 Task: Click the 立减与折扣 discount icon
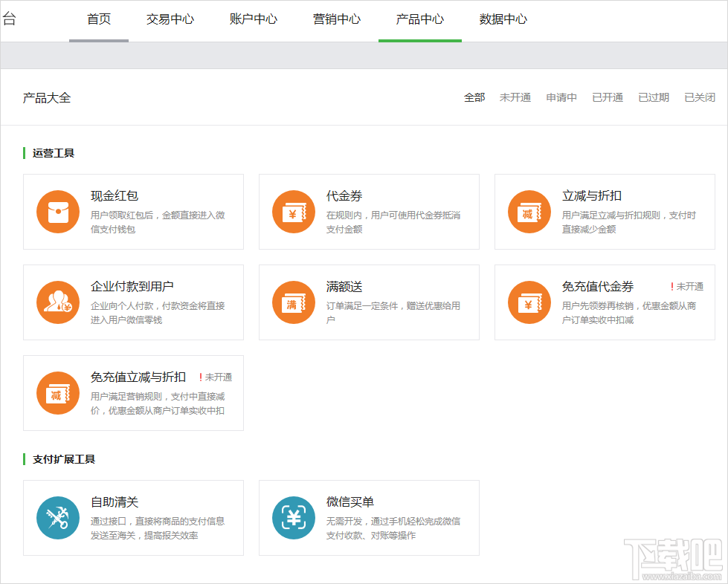point(529,211)
